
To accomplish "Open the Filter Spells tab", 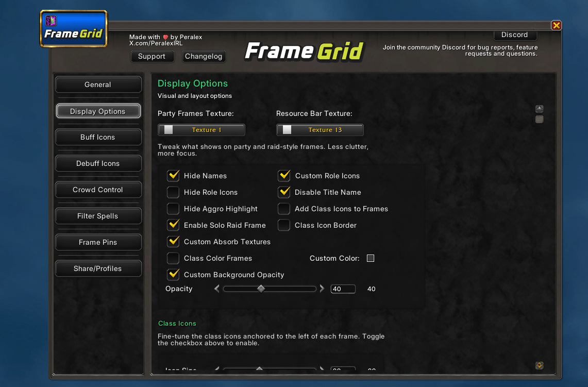I will coord(98,215).
